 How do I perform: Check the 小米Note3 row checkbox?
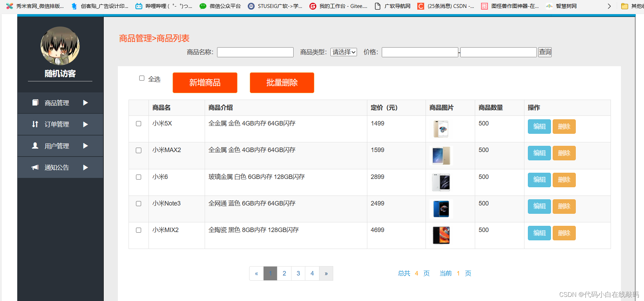pyautogui.click(x=139, y=203)
